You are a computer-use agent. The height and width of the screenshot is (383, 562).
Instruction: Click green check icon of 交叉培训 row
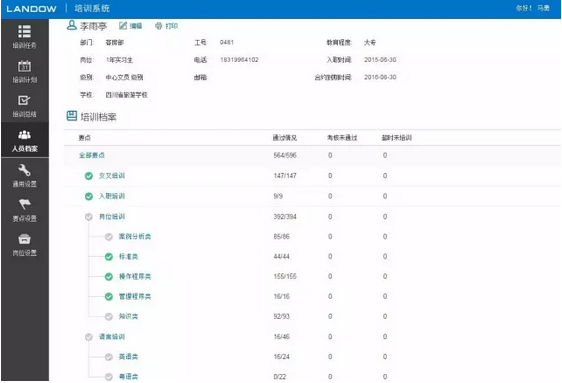point(89,176)
